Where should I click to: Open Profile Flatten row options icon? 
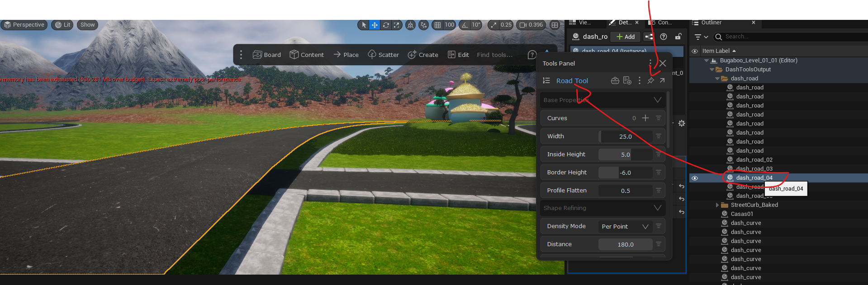pos(659,190)
